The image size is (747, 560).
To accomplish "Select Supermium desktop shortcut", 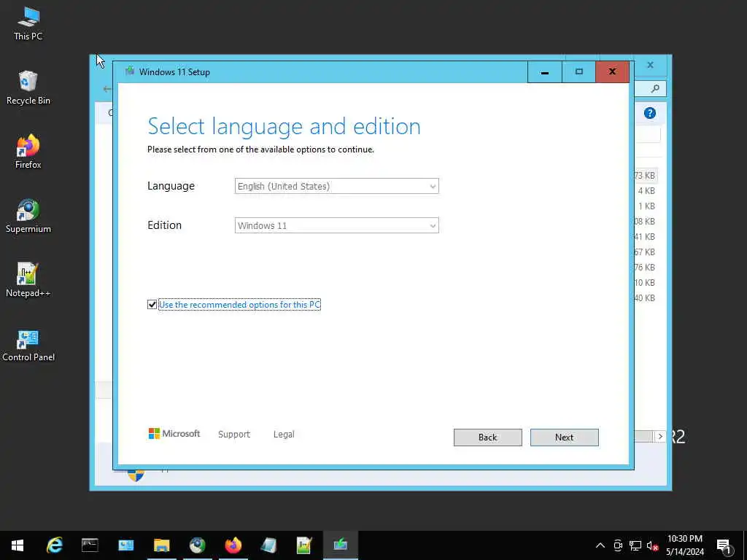I will click(28, 216).
